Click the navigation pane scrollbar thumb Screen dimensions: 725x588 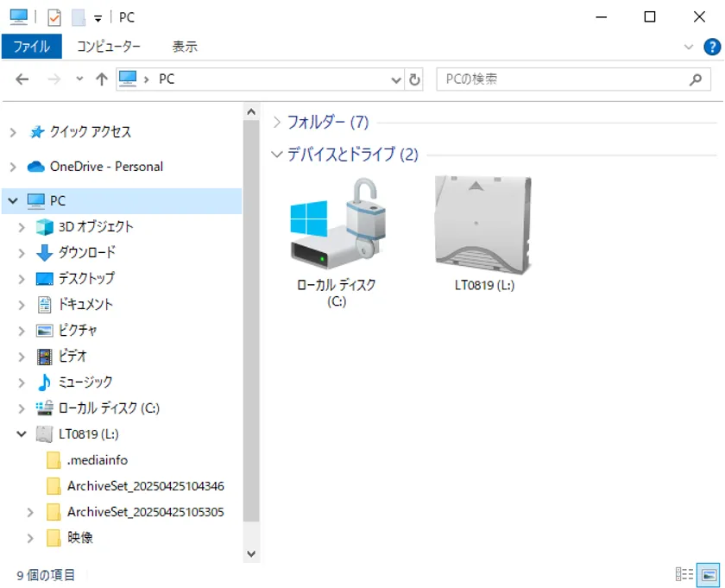251,320
